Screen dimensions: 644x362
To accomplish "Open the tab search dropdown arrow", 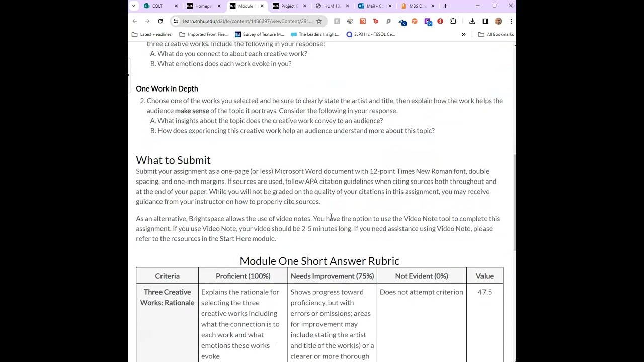I will coord(134,6).
